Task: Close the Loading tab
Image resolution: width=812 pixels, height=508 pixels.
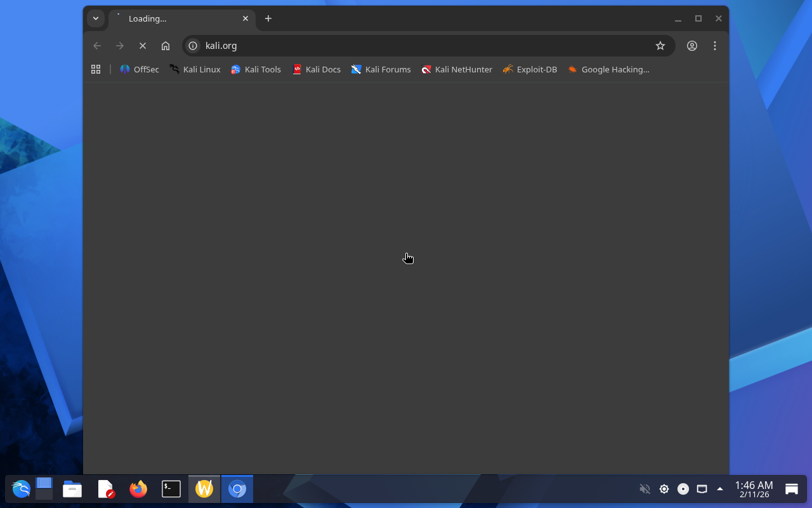Action: tap(246, 18)
